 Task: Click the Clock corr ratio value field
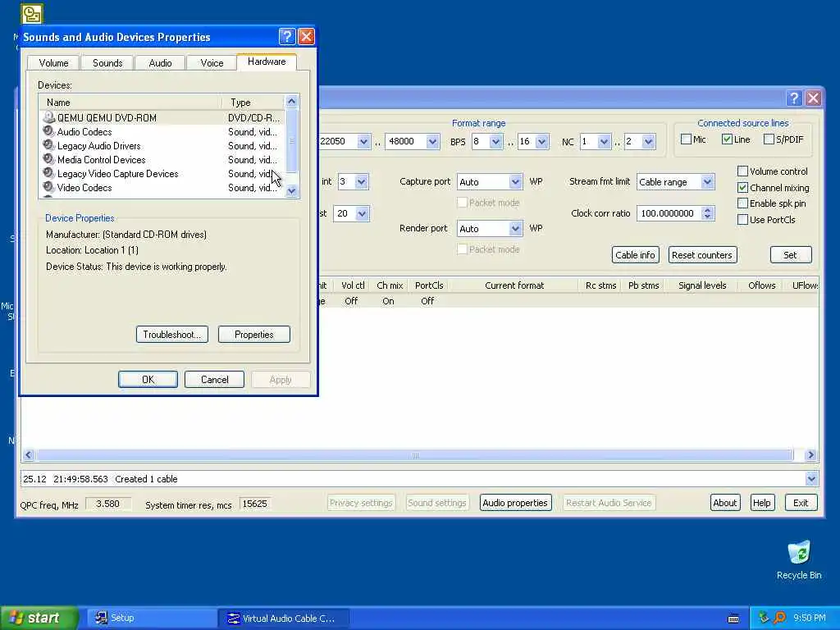(669, 213)
